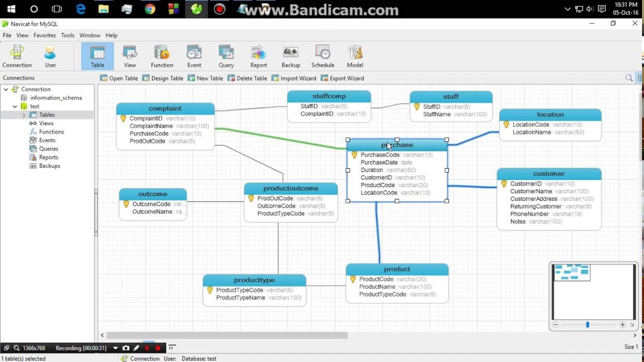Viewport: 644px width, 362px height.
Task: Pause the Bandicam recording
Action: coord(147,348)
